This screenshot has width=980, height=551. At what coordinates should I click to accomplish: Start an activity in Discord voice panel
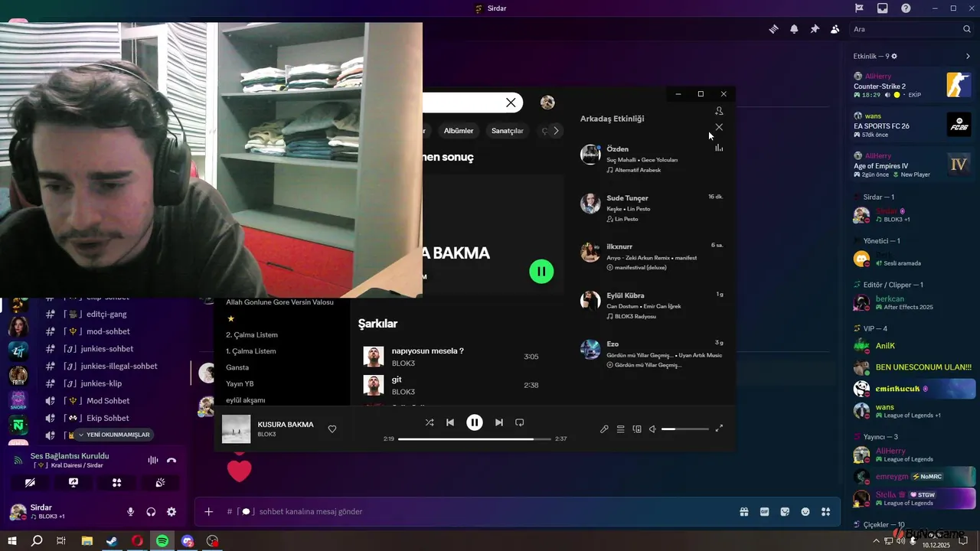(x=116, y=483)
